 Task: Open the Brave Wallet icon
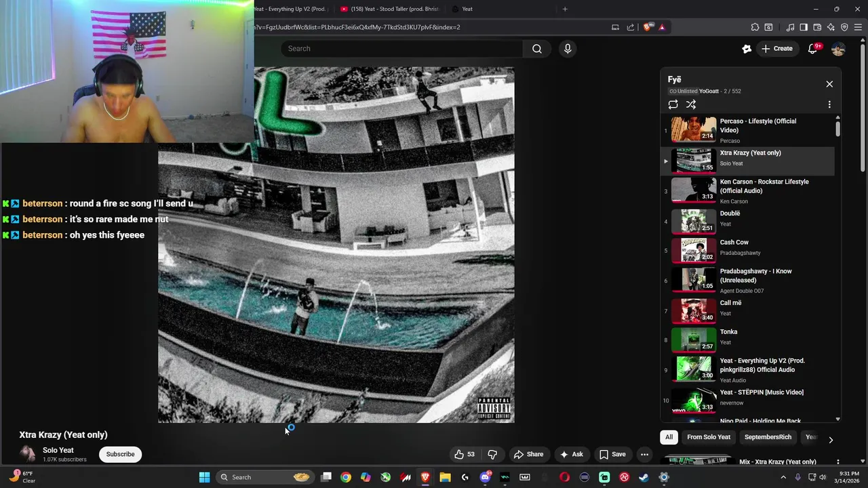point(817,27)
